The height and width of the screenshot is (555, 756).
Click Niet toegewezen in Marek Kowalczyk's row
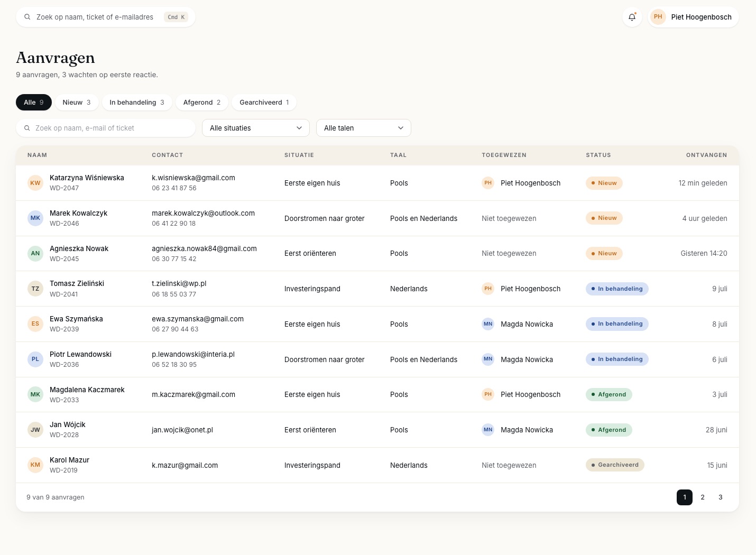(509, 218)
